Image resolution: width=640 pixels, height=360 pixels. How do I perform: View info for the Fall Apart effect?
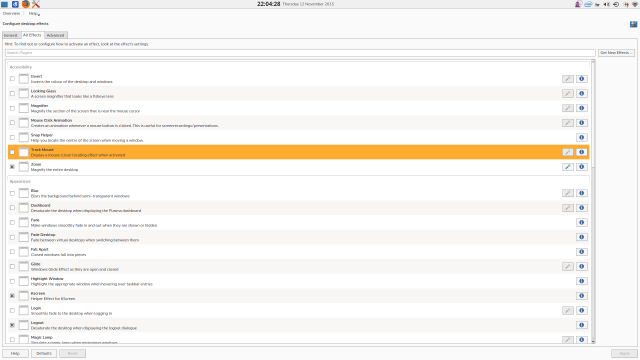tap(582, 252)
